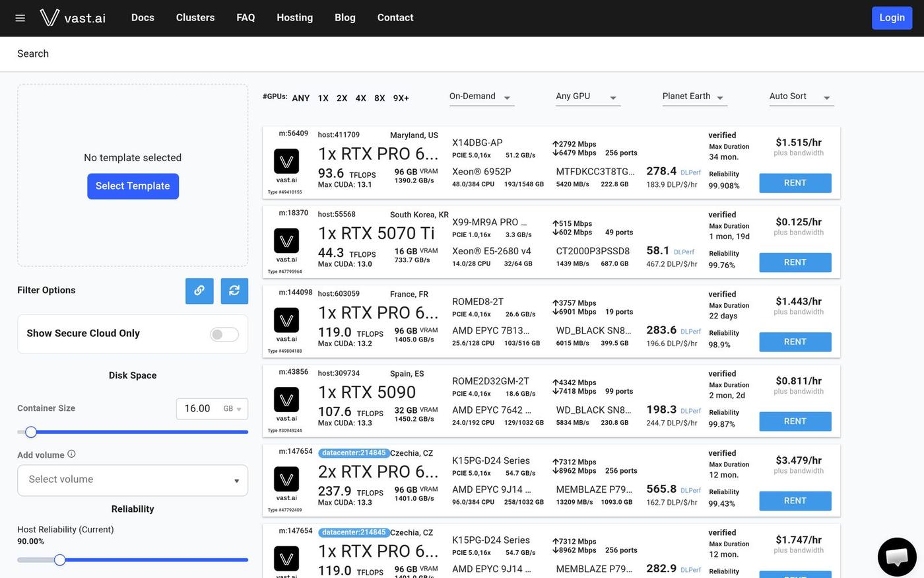This screenshot has height=578, width=924.
Task: Filter to 9X+ GPUs
Action: click(x=401, y=98)
